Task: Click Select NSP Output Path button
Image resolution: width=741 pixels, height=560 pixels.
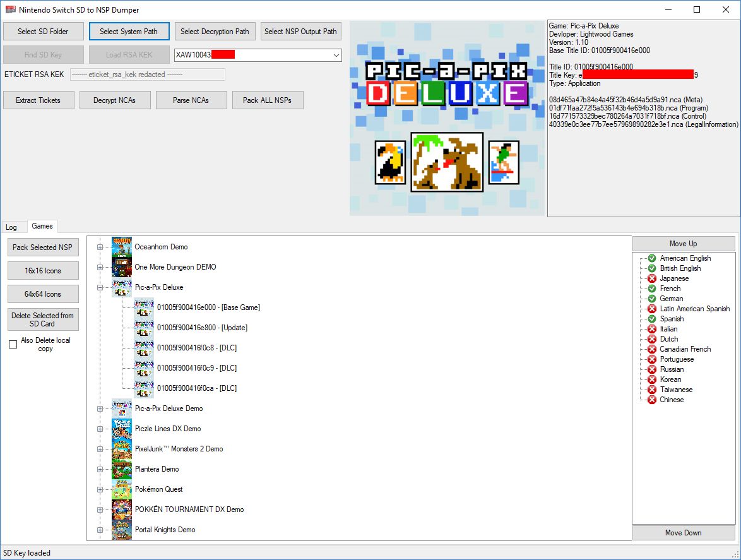Action: (301, 32)
